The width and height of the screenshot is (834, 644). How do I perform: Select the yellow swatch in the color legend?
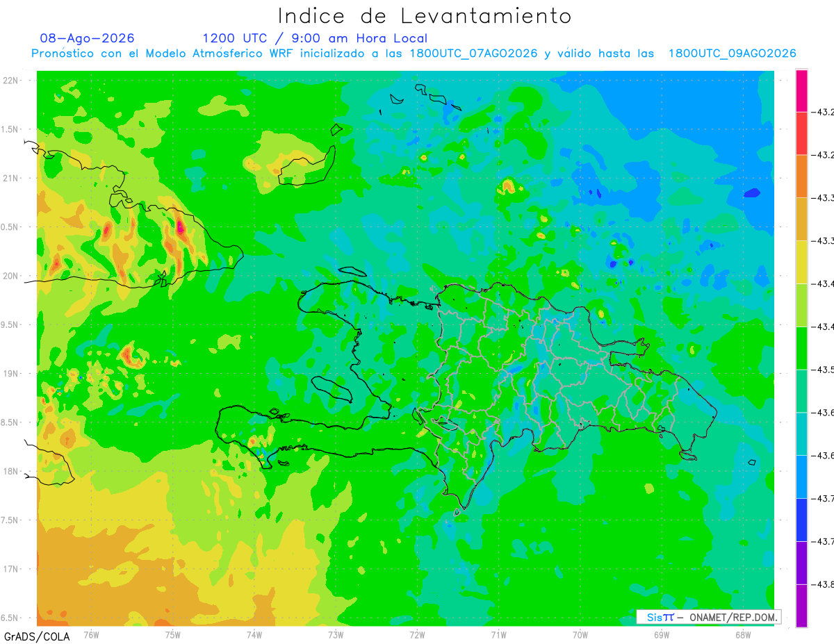point(801,262)
